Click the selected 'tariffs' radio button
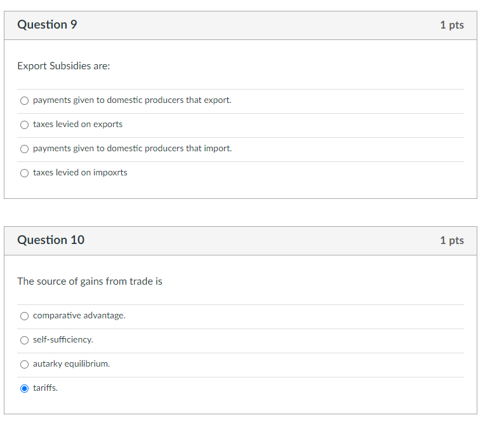The height and width of the screenshot is (434, 504). pos(24,389)
